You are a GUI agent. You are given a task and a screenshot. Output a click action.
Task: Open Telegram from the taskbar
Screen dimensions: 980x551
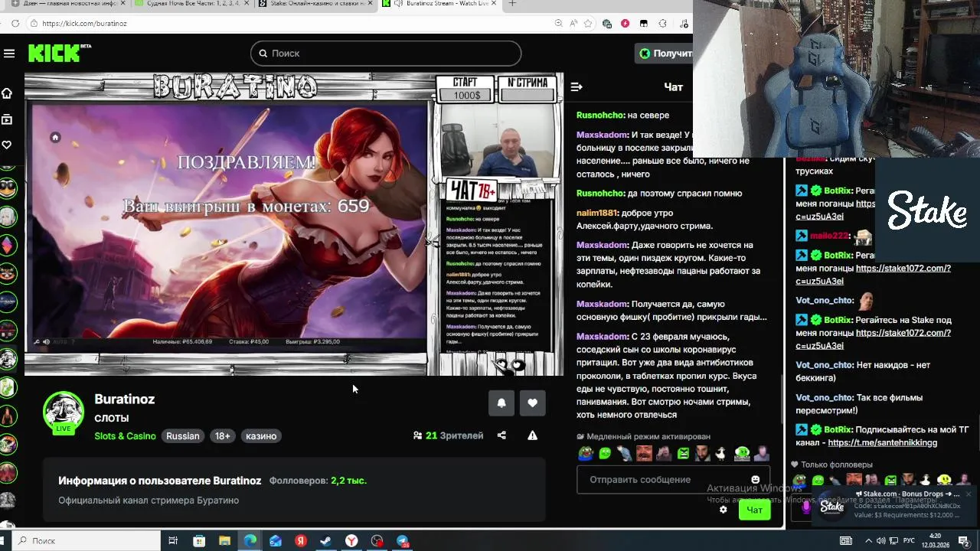[x=403, y=541]
